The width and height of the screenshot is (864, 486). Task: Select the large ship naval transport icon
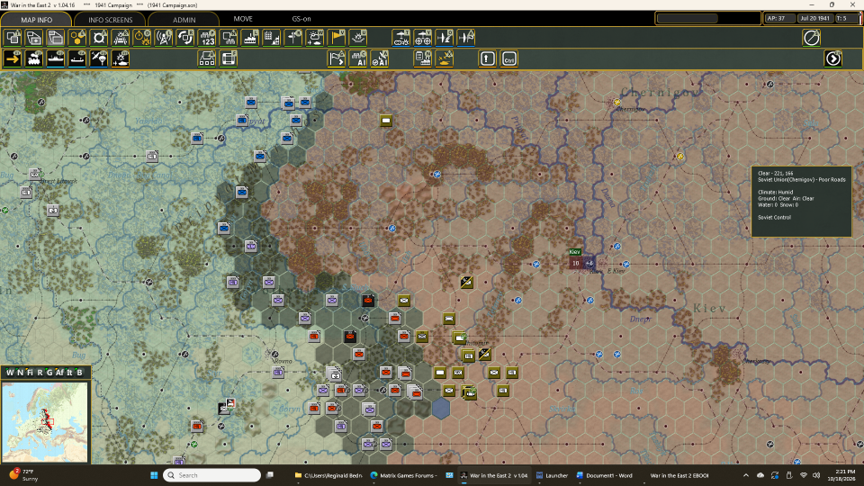56,58
